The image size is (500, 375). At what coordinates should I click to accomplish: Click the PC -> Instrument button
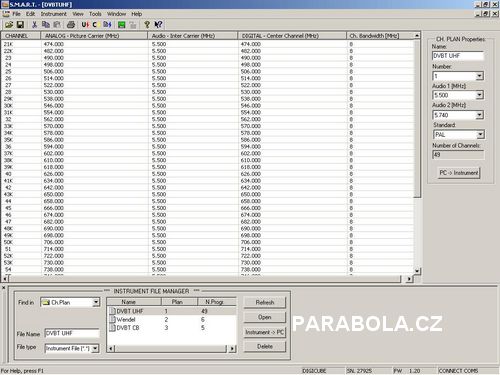[459, 173]
